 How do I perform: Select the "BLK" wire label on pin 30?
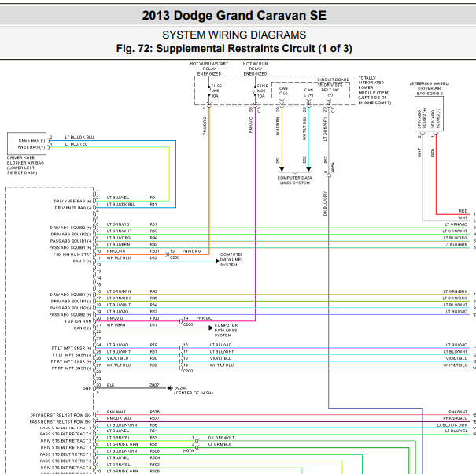[x=110, y=385]
